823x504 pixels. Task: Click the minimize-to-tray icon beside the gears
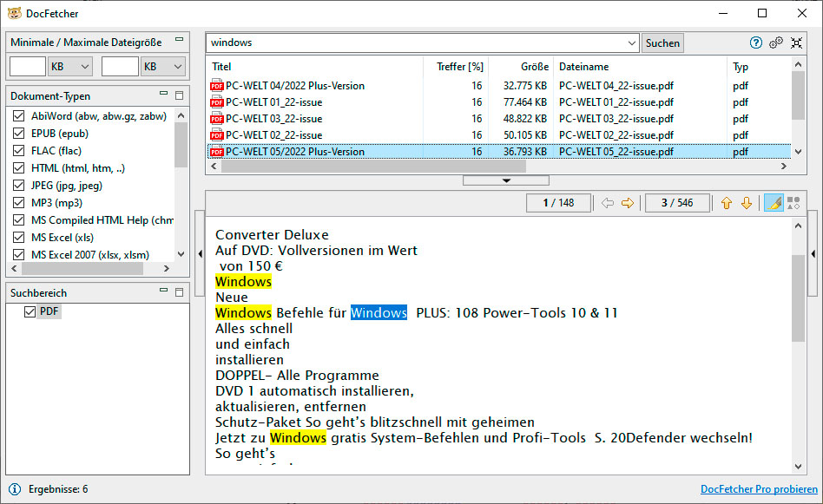[796, 43]
